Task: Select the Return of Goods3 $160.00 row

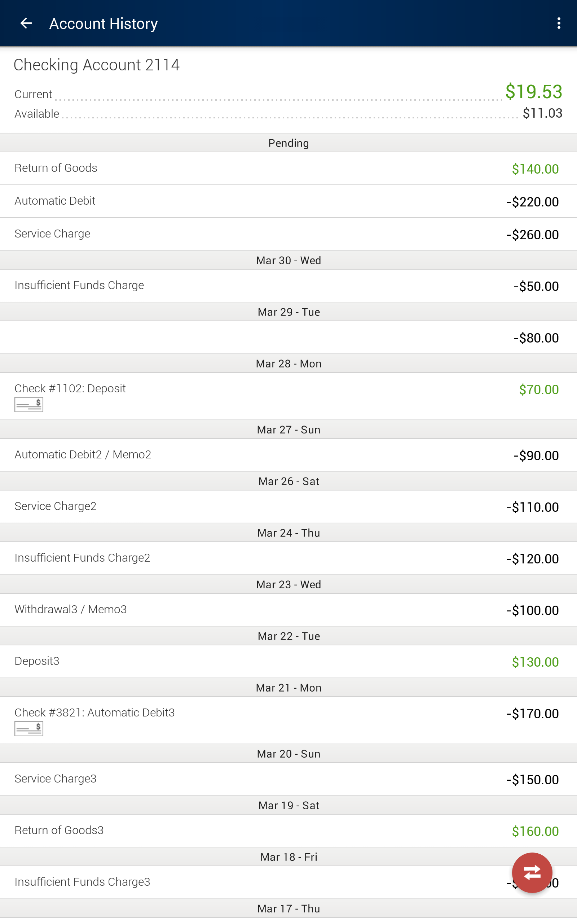Action: (288, 831)
